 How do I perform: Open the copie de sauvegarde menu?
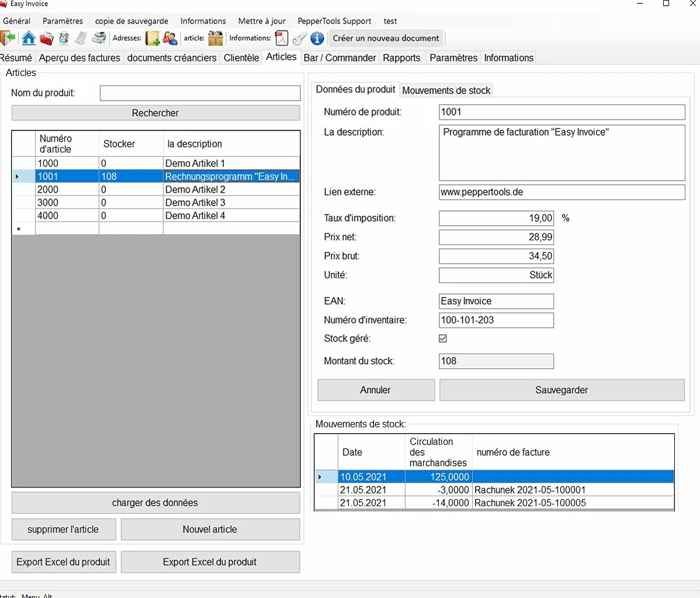(131, 21)
